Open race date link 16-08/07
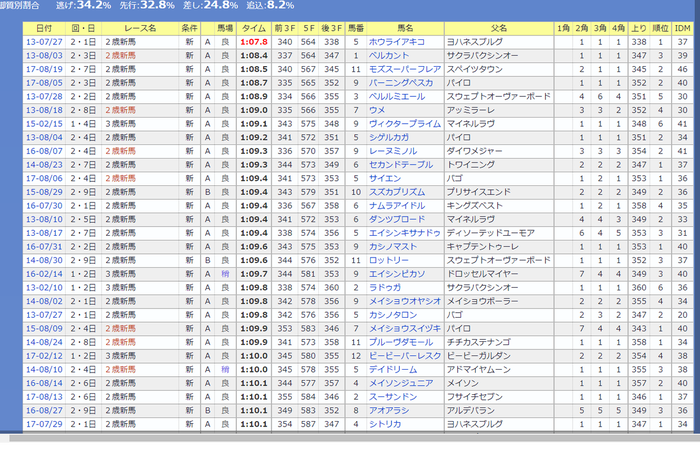Screen dimensions: 700x461 [x=44, y=151]
